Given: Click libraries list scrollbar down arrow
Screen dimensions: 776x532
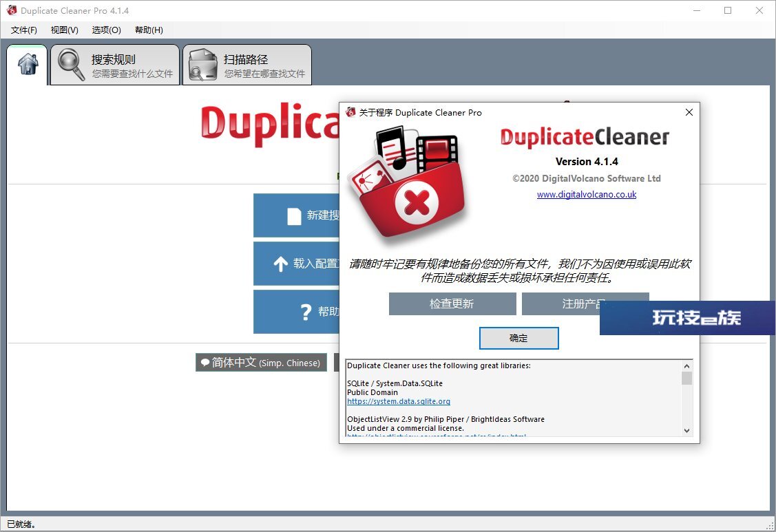Looking at the screenshot, I should coord(686,431).
